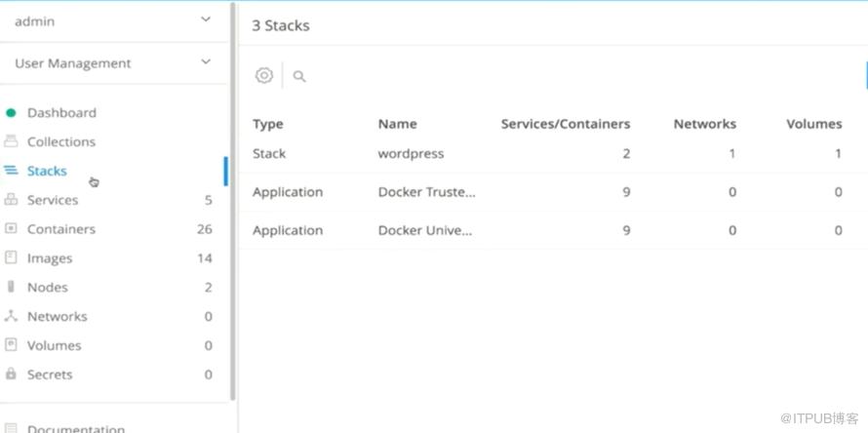The width and height of the screenshot is (868, 433).
Task: Click Application type in Docker Unive... row
Action: tap(288, 231)
